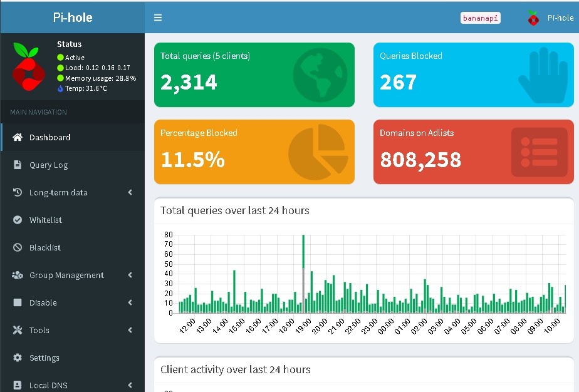579x392 pixels.
Task: Click the Dashboard home icon
Action: pos(18,137)
